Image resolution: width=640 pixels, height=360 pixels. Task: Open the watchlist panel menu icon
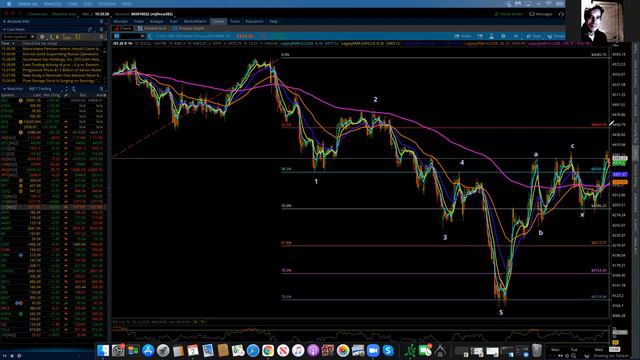(102, 89)
